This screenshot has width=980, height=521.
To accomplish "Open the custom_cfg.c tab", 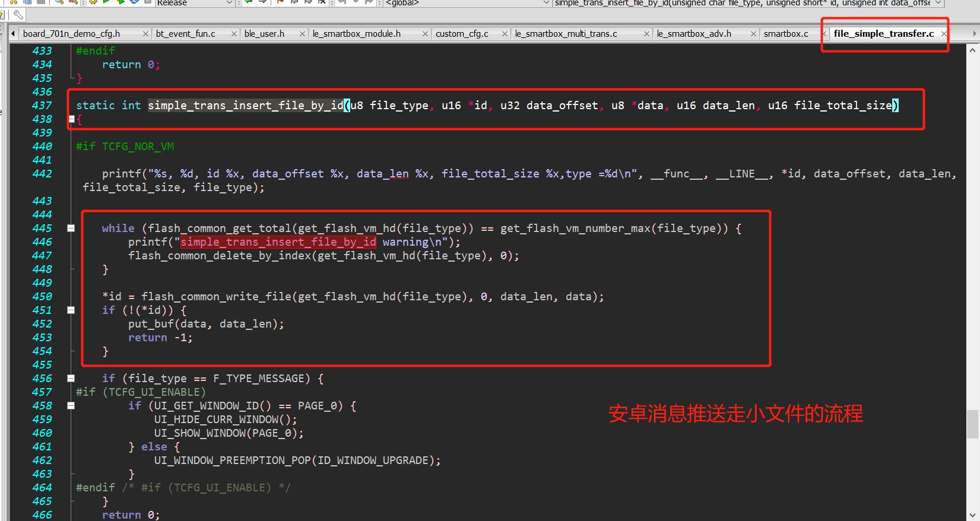I will [x=462, y=34].
